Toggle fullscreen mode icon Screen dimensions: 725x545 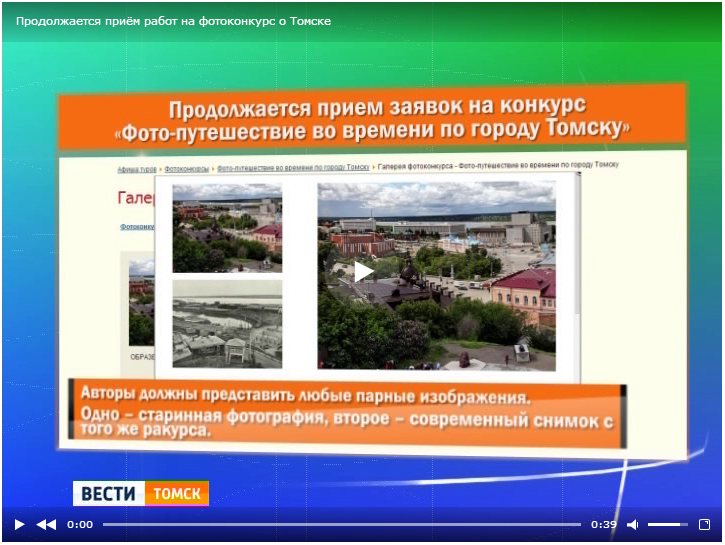[x=704, y=524]
